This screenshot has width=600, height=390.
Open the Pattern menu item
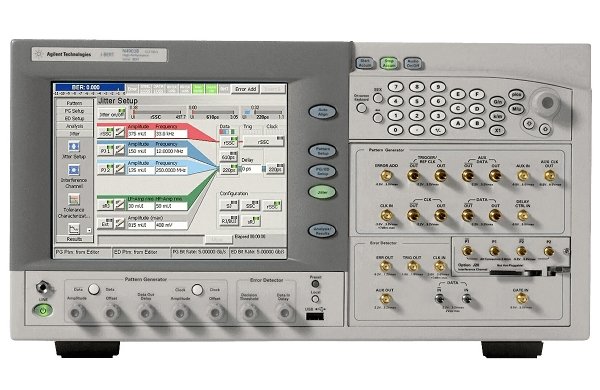tap(74, 103)
